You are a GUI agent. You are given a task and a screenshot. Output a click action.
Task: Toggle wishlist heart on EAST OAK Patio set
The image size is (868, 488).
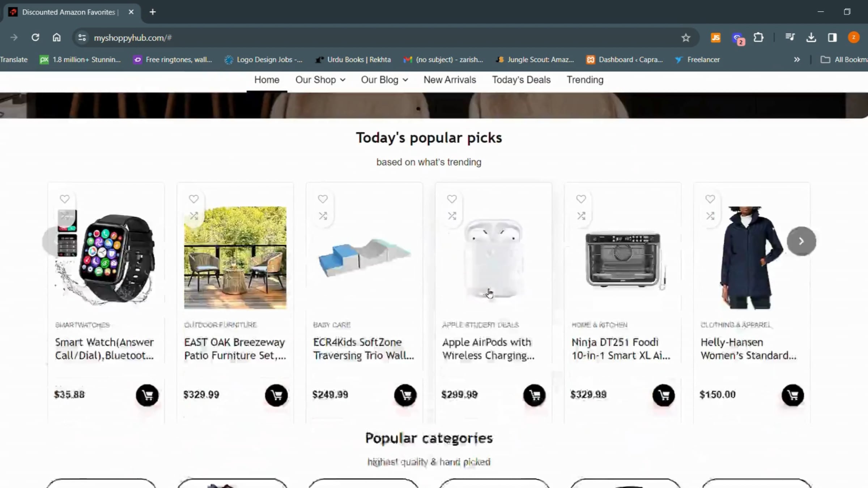coord(194,199)
